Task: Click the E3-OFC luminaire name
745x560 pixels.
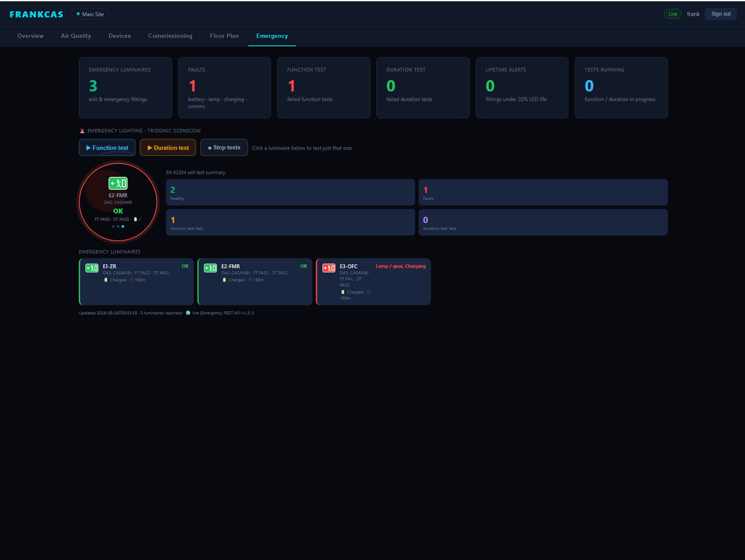Action: 349,266
